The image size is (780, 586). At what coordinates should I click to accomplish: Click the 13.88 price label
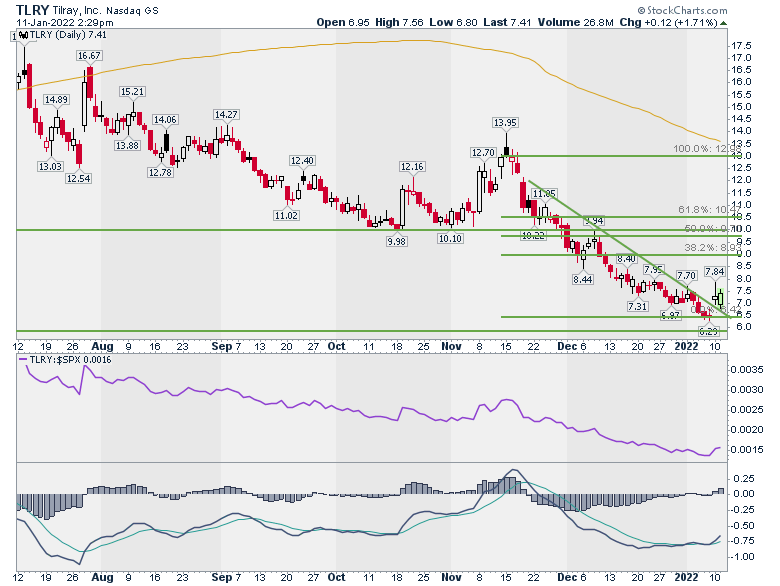click(127, 146)
